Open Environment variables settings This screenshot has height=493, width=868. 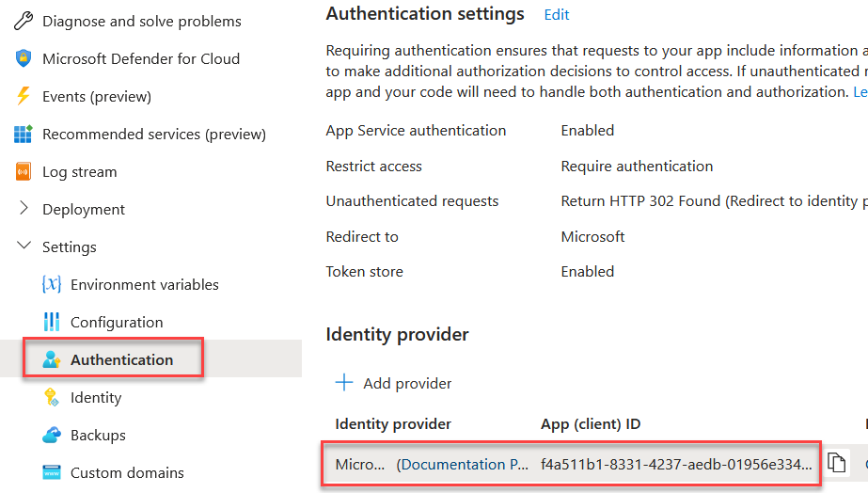tap(145, 285)
